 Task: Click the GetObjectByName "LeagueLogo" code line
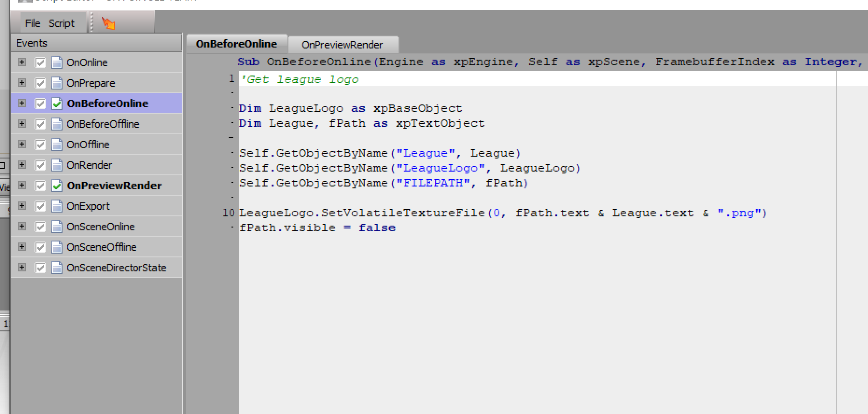(410, 168)
